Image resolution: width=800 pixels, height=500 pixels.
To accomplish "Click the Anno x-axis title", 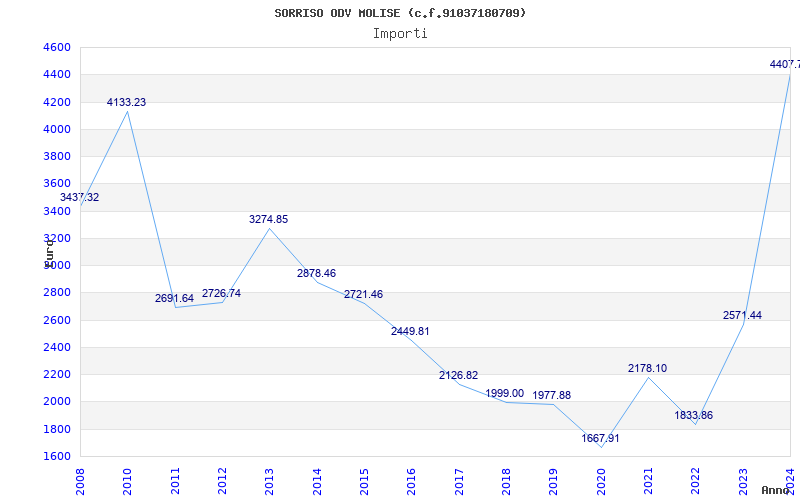I will [x=775, y=490].
